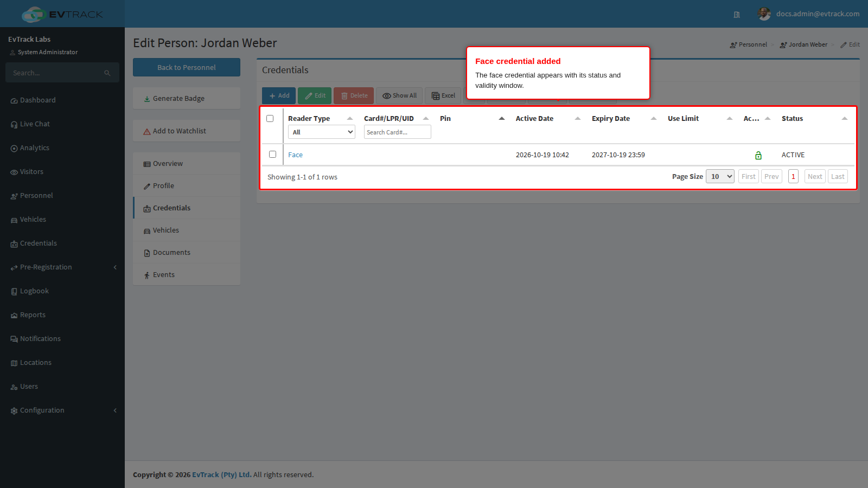Switch to the Profile tab
Viewport: 868px width, 488px height.
[x=187, y=186]
